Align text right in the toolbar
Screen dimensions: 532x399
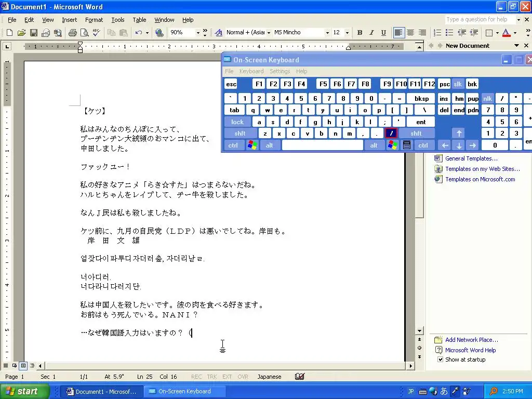[x=422, y=33]
